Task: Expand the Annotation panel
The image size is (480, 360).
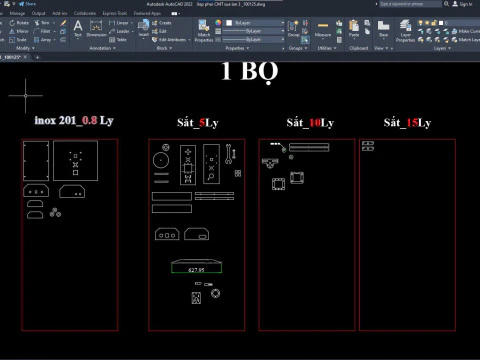Action: (102, 48)
